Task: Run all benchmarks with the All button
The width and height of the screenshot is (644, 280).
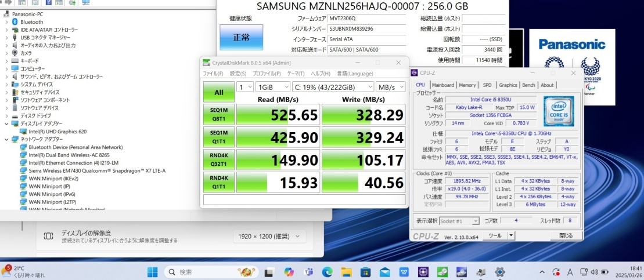Action: pyautogui.click(x=219, y=92)
